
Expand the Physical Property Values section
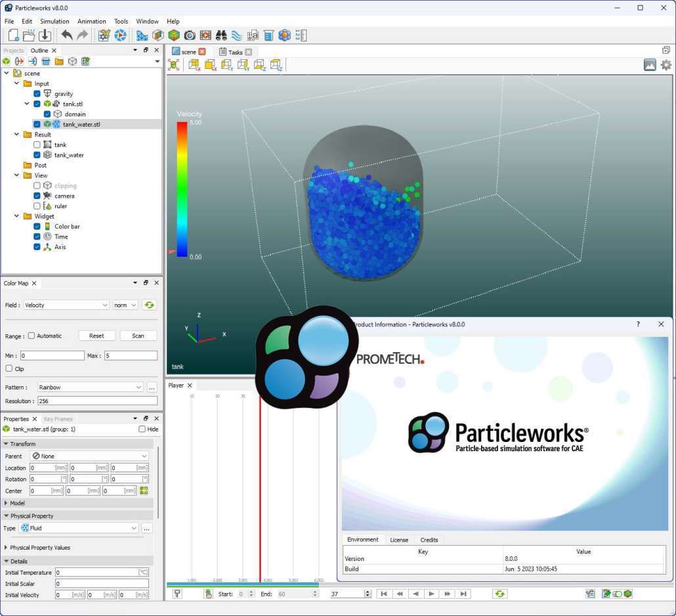click(x=7, y=548)
